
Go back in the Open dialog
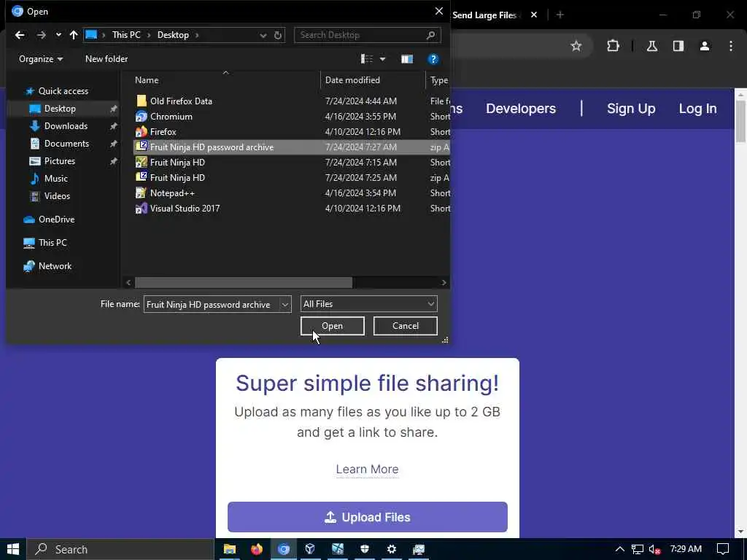pyautogui.click(x=20, y=35)
